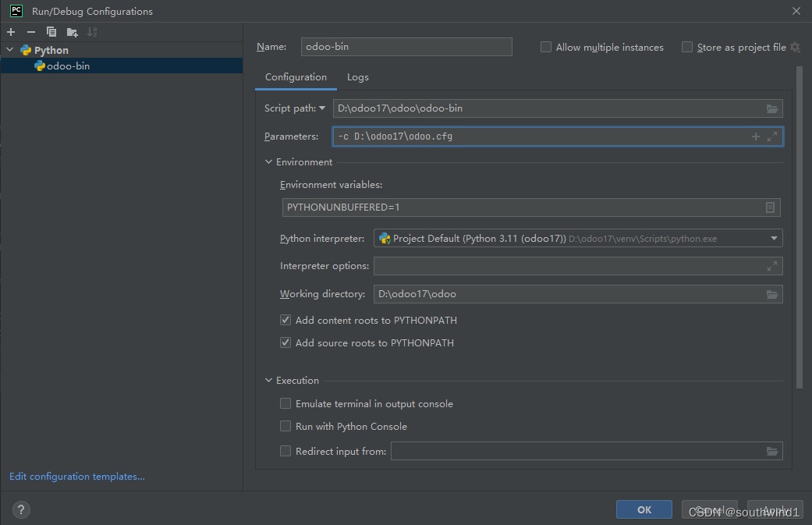This screenshot has height=525, width=812.
Task: Close the Run/Debug Configurations dialog
Action: 796,11
